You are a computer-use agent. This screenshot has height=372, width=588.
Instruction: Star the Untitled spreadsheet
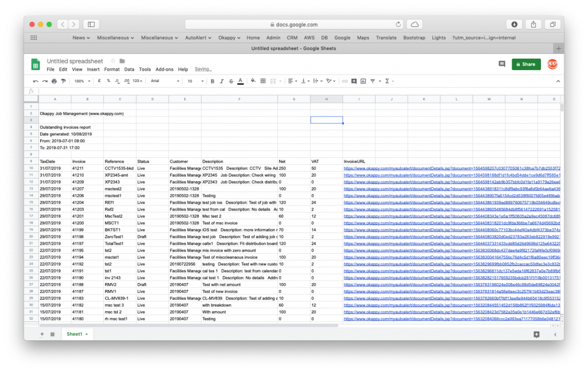[x=113, y=61]
